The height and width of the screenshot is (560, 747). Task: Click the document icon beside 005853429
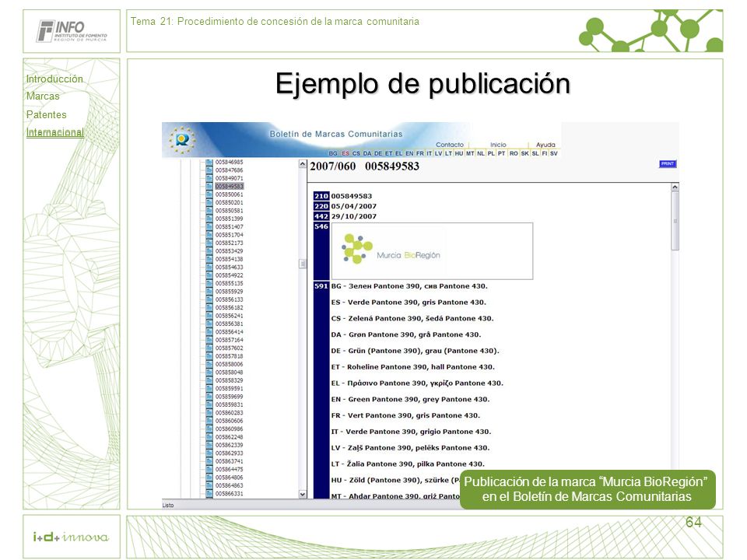click(209, 251)
